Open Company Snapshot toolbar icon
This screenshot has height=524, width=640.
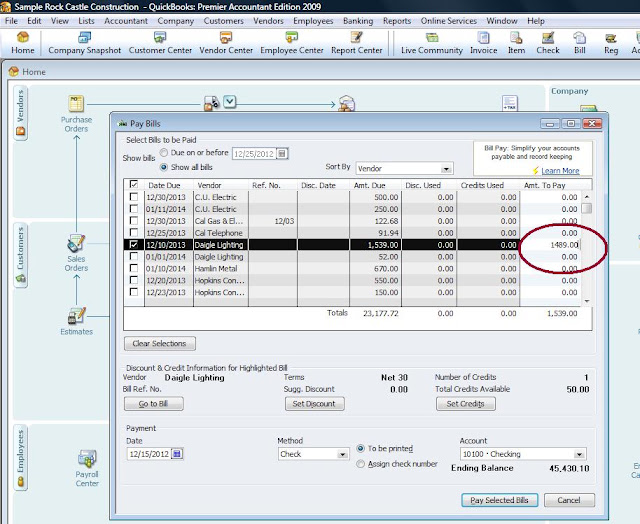(x=84, y=43)
